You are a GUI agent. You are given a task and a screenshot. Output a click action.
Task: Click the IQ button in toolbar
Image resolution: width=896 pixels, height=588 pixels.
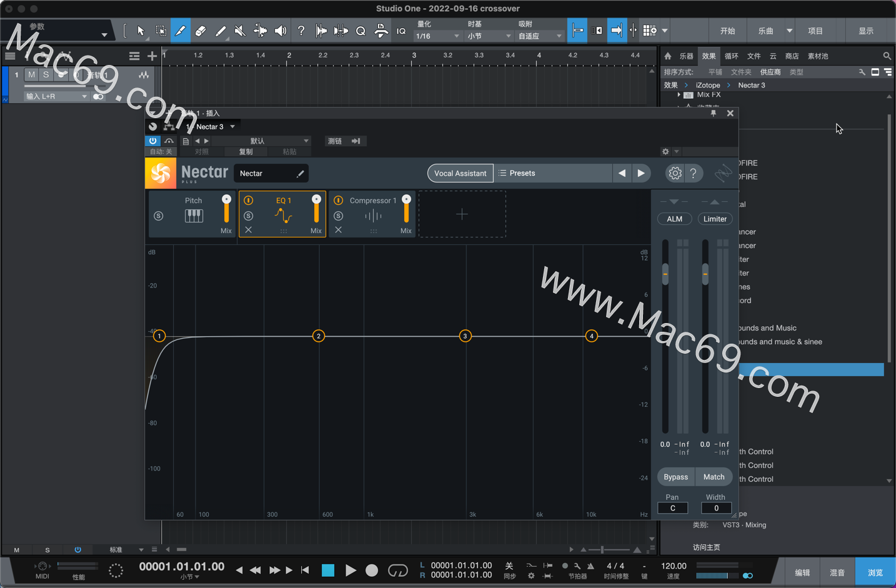coord(401,31)
